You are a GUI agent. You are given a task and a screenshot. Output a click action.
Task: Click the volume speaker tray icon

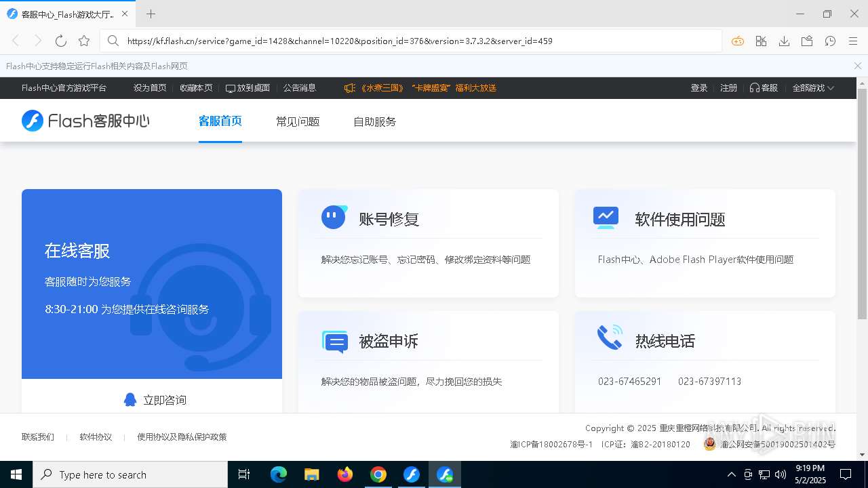pyautogui.click(x=780, y=474)
